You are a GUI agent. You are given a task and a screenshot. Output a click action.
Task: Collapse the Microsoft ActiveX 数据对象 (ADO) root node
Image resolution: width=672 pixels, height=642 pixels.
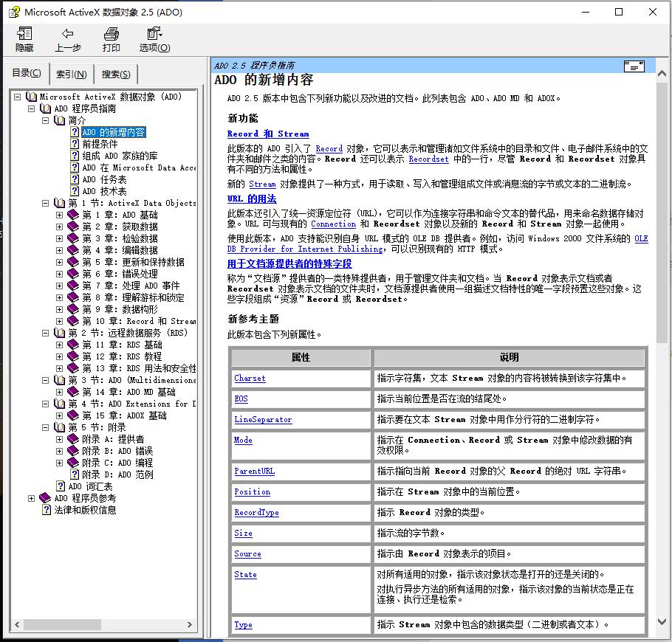17,97
